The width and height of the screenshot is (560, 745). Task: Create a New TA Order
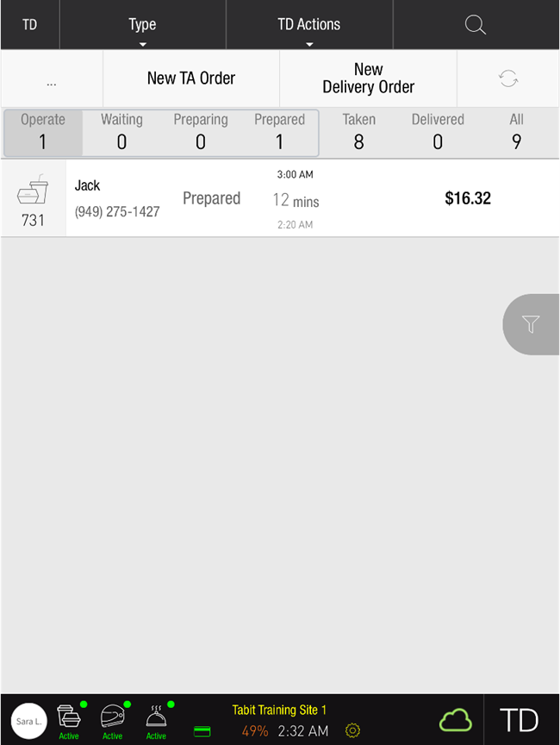tap(191, 78)
